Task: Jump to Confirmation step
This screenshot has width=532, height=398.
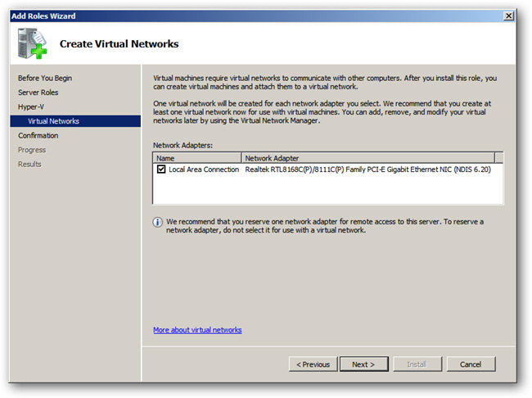Action: 38,135
